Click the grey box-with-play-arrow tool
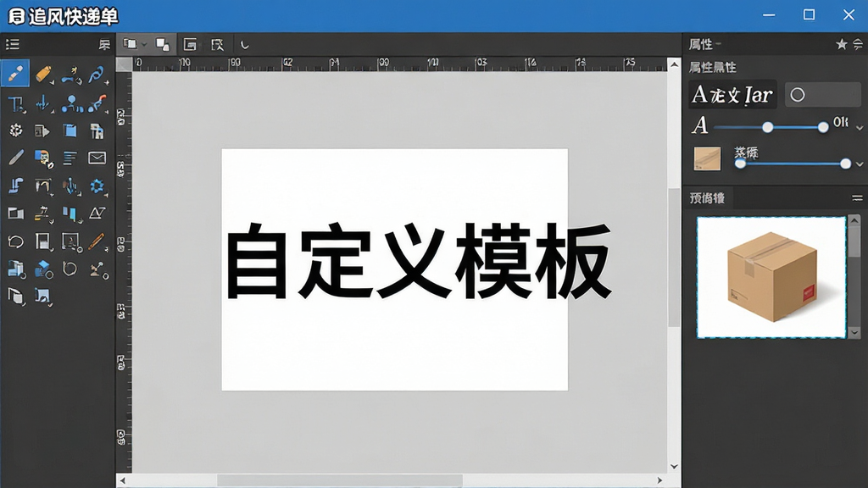Image resolution: width=868 pixels, height=488 pixels. (42, 131)
